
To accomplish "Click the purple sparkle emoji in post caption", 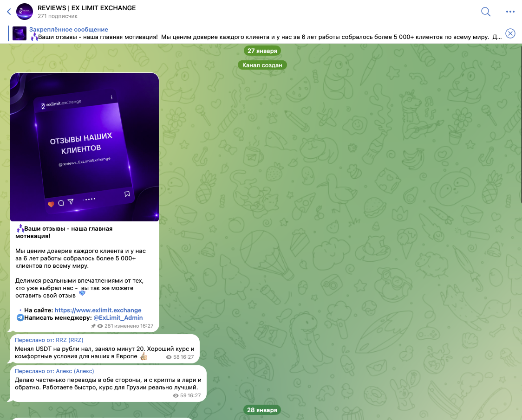I will click(x=20, y=228).
